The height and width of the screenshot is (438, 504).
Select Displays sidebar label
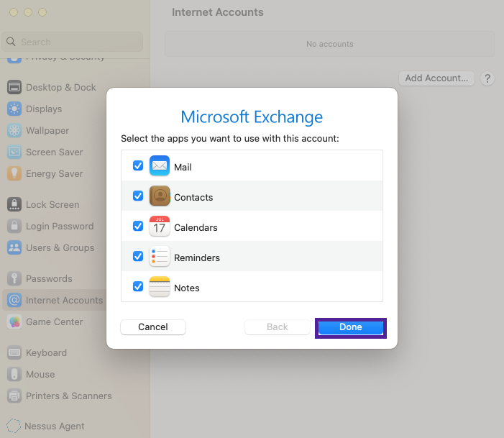(44, 109)
